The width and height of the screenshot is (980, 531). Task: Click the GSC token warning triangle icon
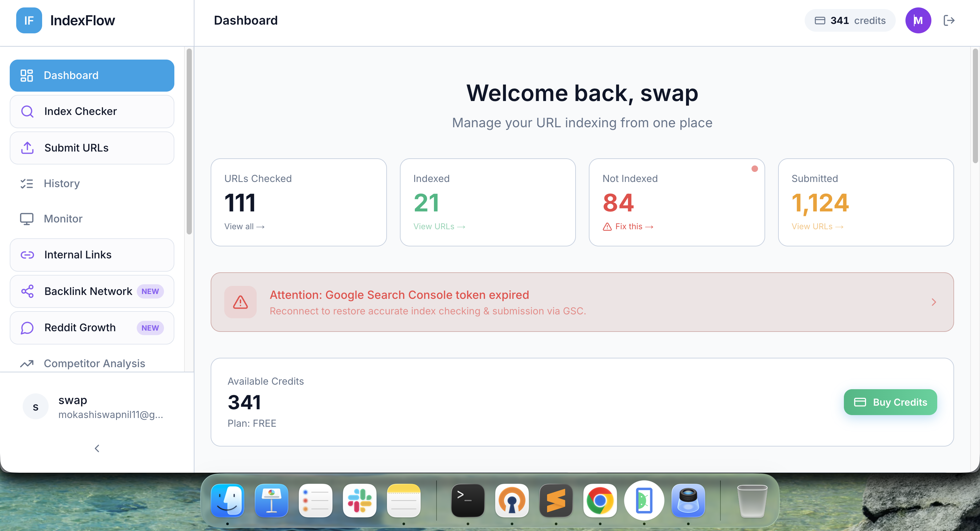point(240,302)
